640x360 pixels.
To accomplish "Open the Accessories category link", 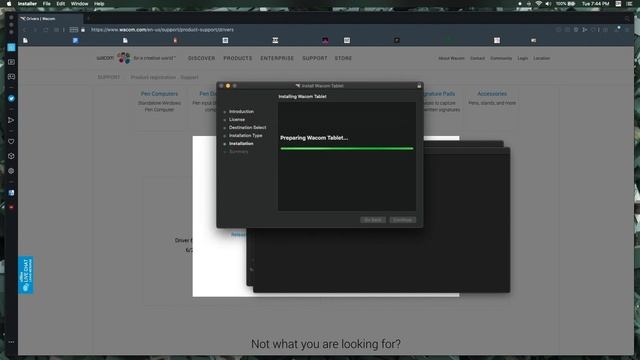I will point(492,94).
